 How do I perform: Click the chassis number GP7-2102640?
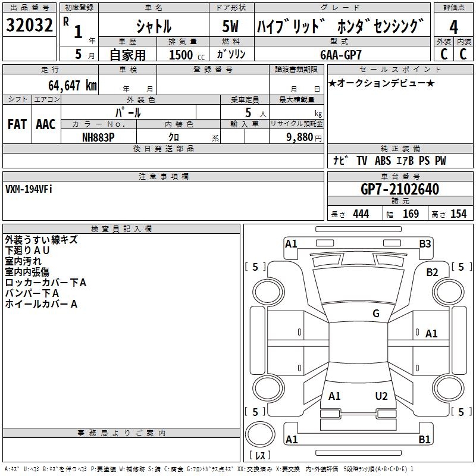click(x=400, y=189)
